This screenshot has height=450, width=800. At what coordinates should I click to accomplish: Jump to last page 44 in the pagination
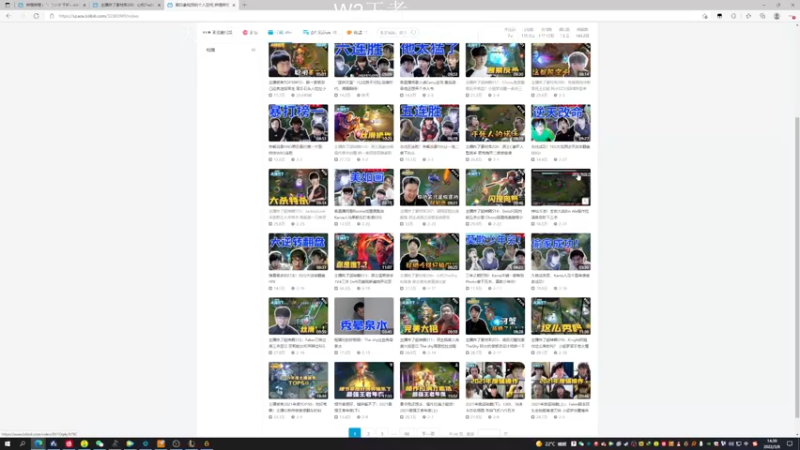click(x=407, y=434)
